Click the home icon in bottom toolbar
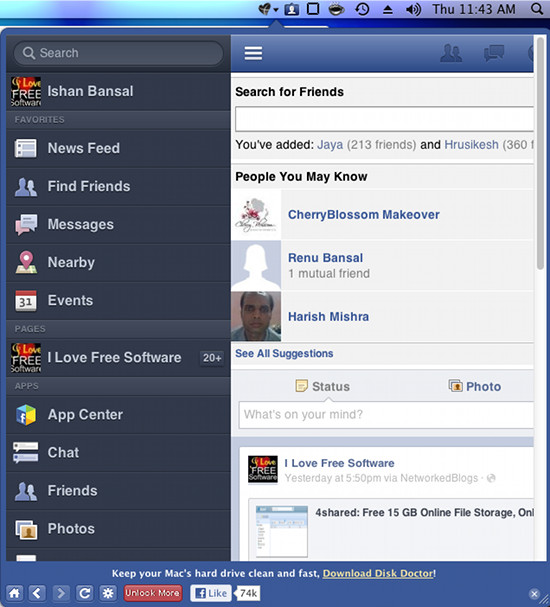The width and height of the screenshot is (550, 607). click(x=14, y=593)
